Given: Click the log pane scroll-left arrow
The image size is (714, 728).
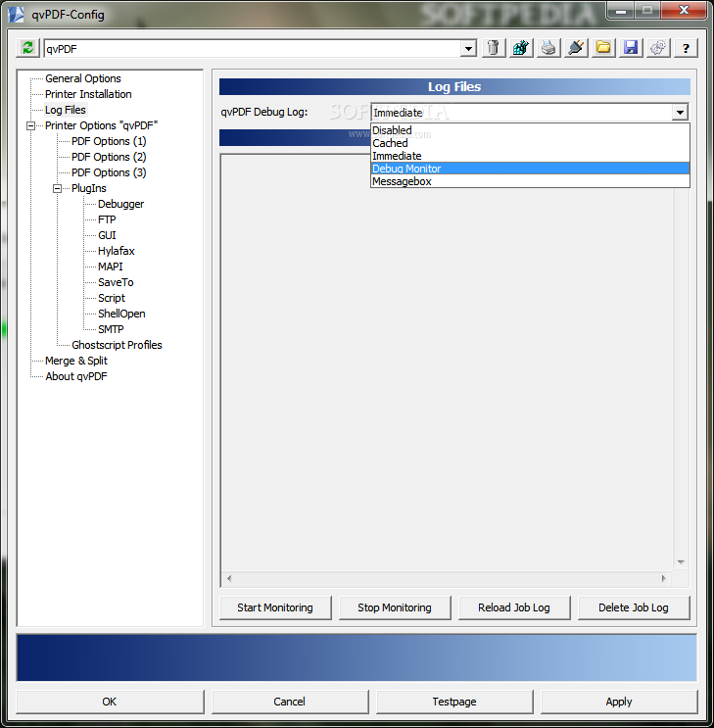Looking at the screenshot, I should point(229,578).
